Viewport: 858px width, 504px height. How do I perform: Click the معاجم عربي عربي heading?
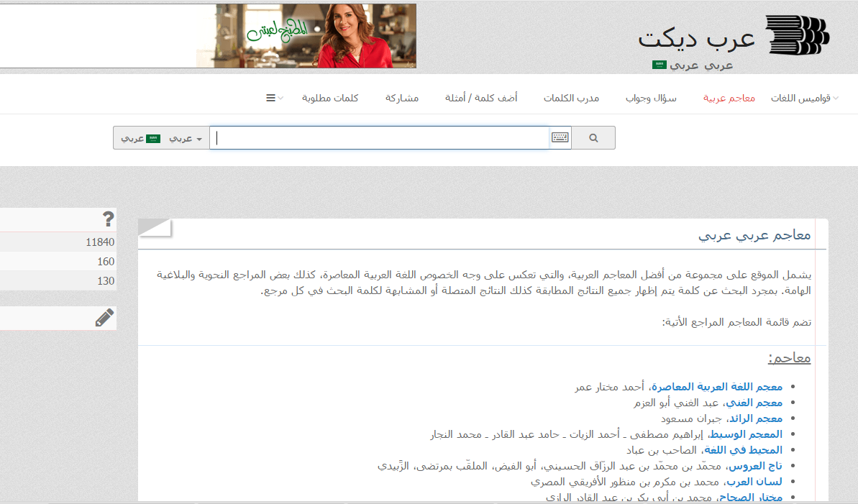point(754,235)
